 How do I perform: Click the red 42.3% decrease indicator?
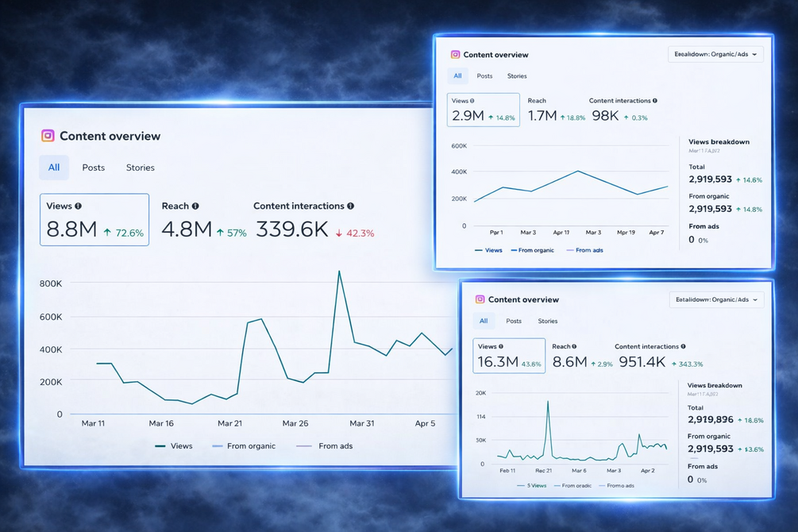coord(355,233)
